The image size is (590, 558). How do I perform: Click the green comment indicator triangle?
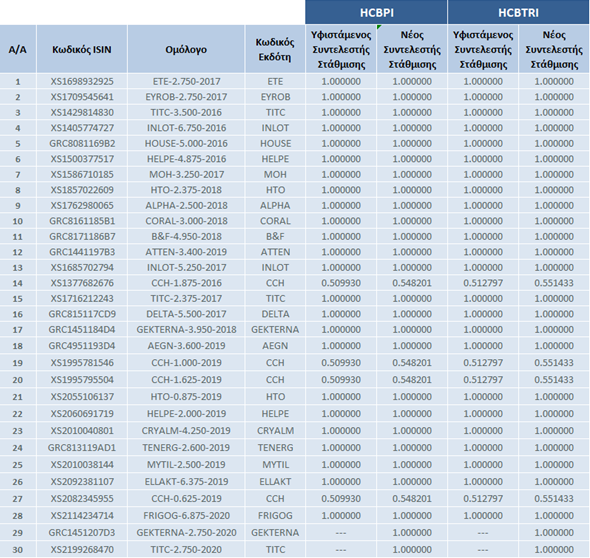(379, 27)
